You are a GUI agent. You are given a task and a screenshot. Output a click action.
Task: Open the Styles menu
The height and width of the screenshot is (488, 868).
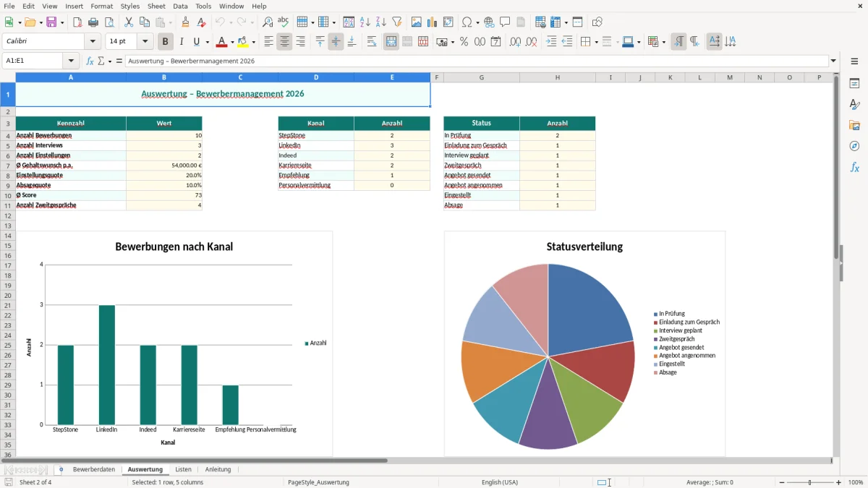click(130, 6)
